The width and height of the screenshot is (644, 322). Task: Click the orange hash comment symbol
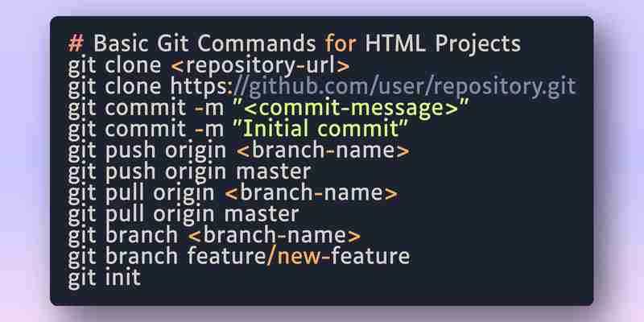tap(76, 43)
